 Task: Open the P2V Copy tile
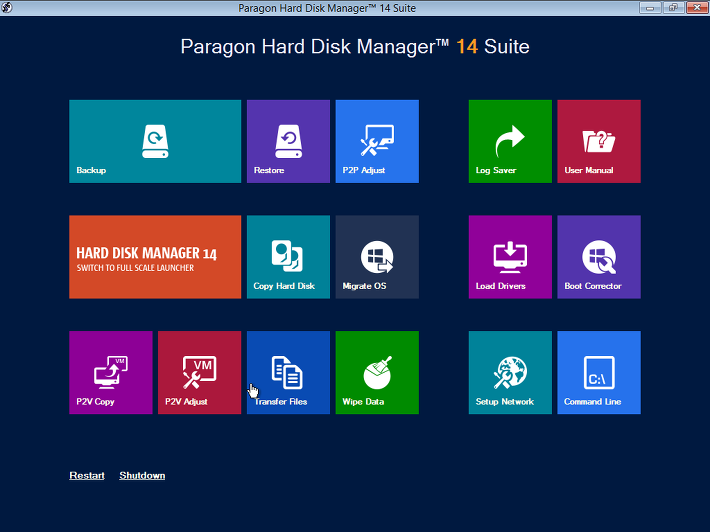(110, 372)
